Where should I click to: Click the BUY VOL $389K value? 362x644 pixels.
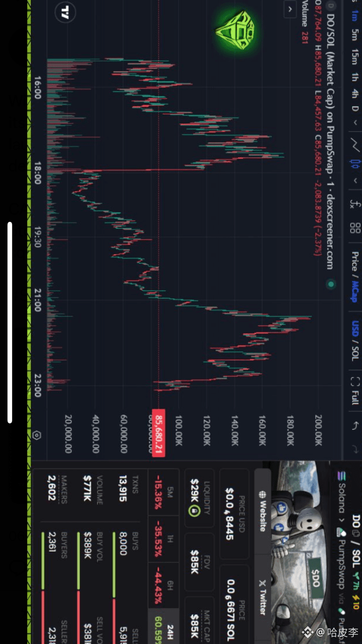point(87,545)
